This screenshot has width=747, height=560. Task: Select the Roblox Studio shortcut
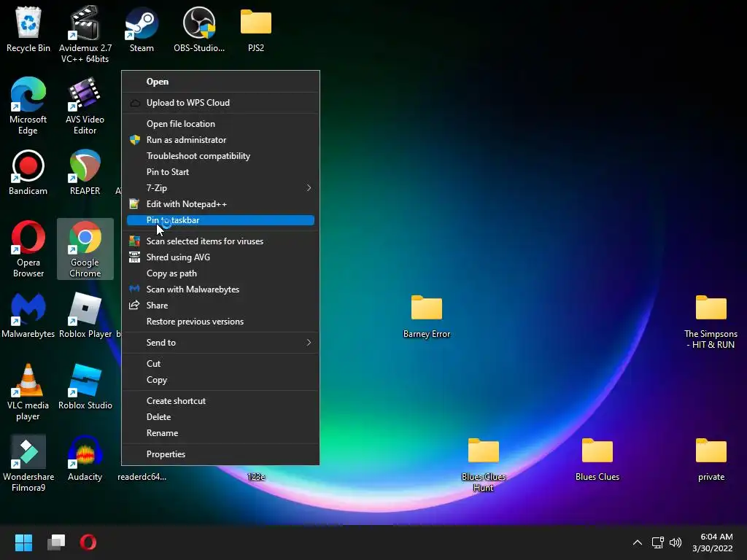pyautogui.click(x=85, y=386)
